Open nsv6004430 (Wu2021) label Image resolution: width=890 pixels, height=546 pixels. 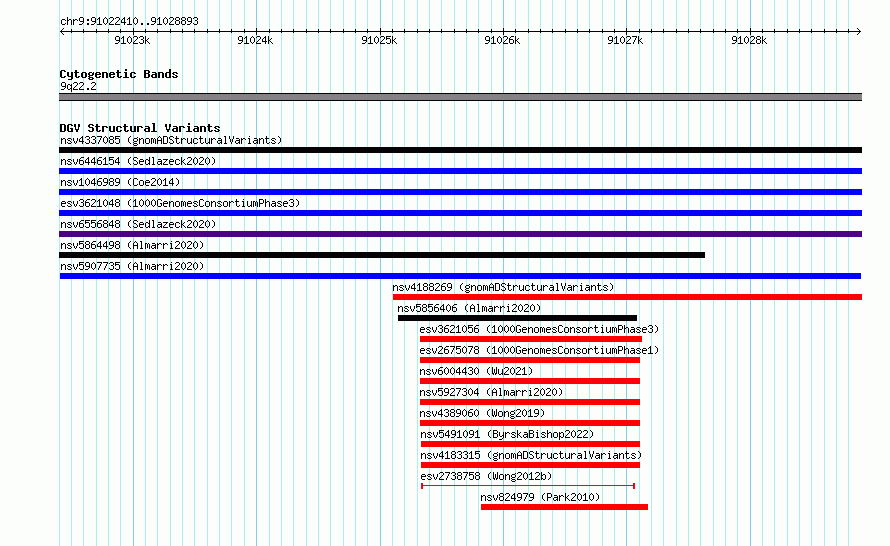coord(476,371)
